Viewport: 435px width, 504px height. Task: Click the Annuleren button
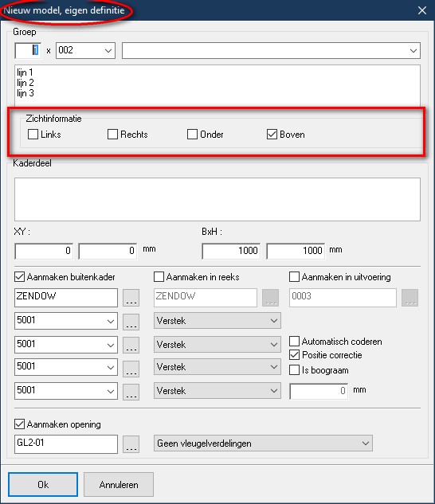coord(119,484)
